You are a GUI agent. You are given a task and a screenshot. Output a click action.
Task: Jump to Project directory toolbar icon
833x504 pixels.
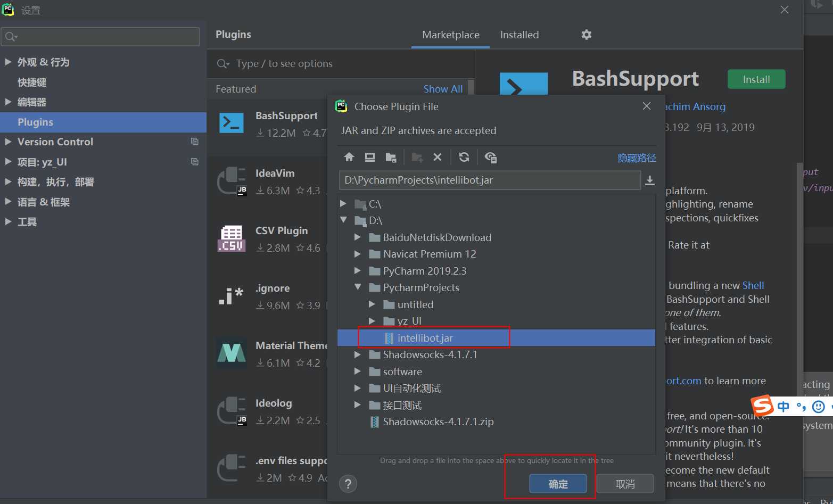point(391,158)
